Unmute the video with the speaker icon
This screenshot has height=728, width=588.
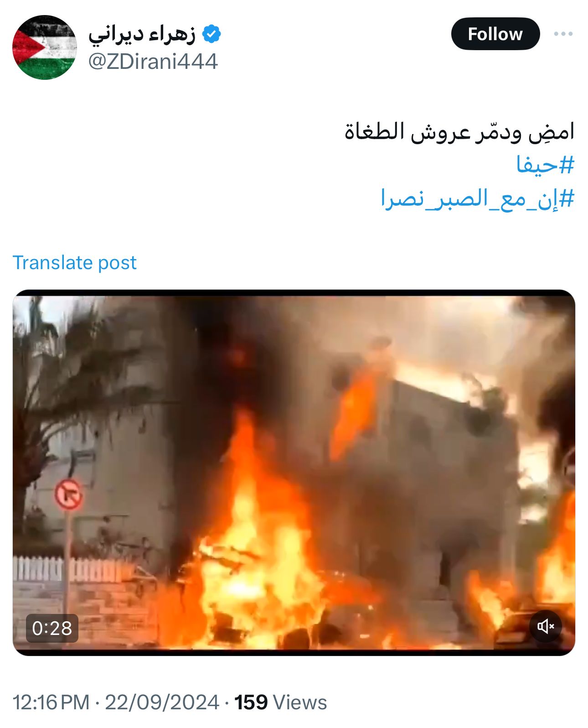[545, 626]
